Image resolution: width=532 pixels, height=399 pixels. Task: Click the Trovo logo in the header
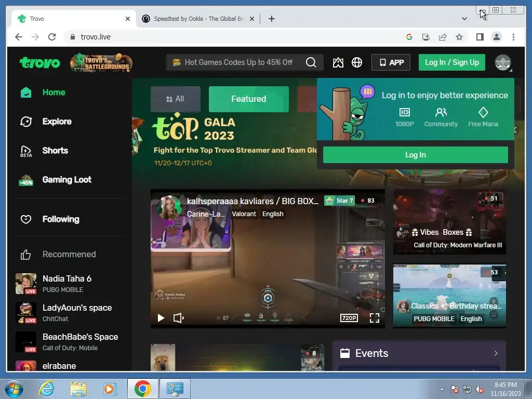click(39, 62)
